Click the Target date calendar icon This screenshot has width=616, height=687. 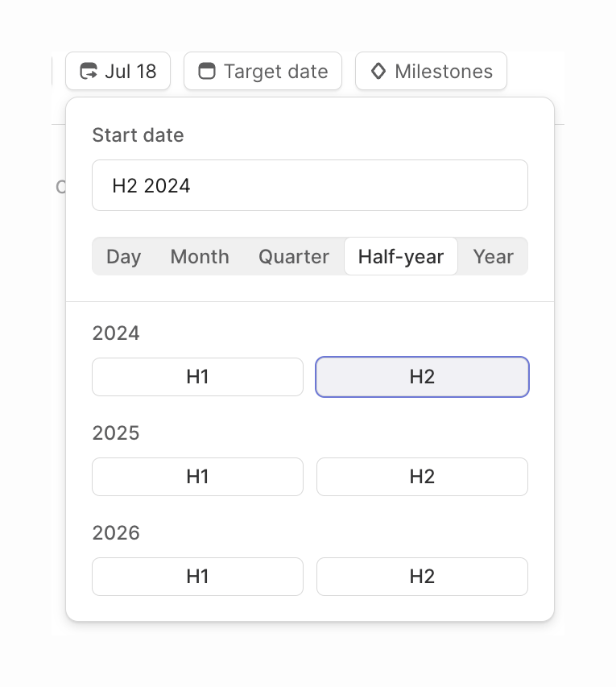coord(207,71)
